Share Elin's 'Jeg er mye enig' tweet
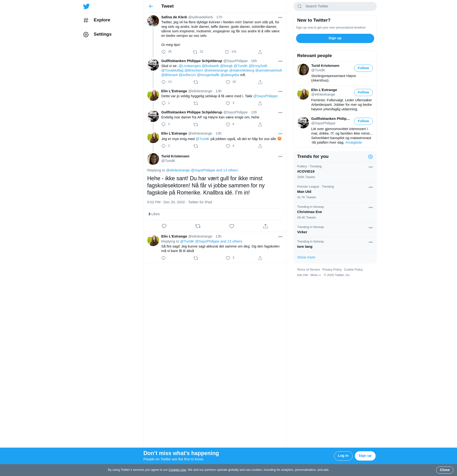 (260, 146)
